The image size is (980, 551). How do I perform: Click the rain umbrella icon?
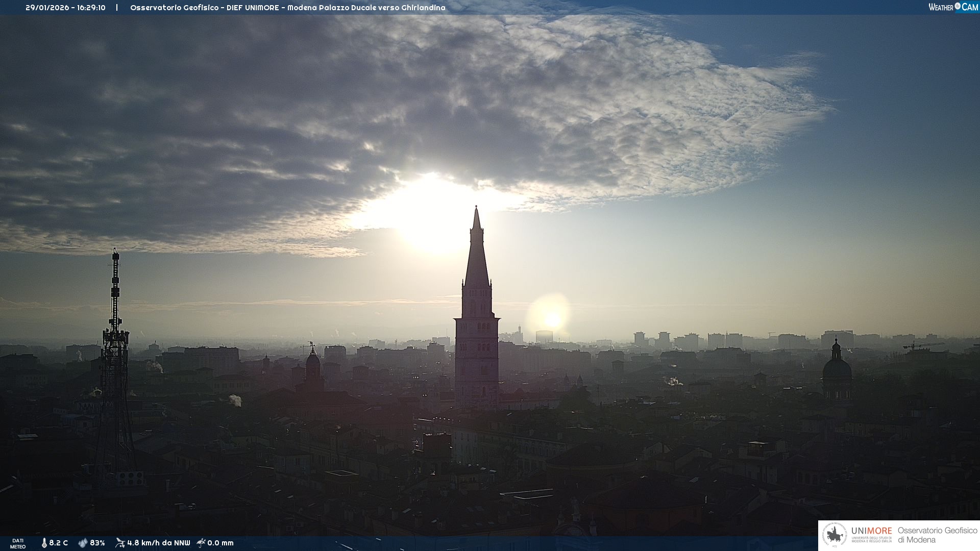click(x=201, y=543)
